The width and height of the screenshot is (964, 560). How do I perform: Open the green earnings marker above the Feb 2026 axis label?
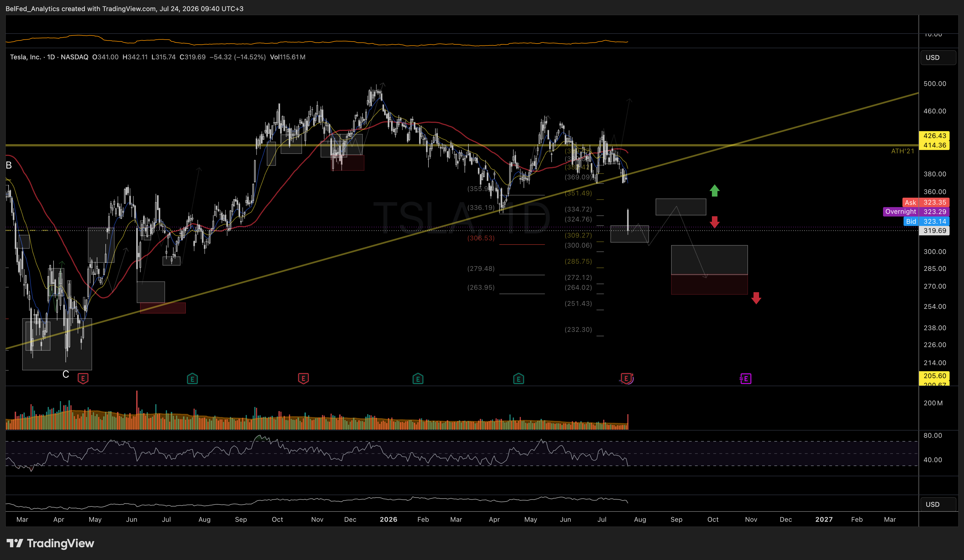click(x=418, y=379)
